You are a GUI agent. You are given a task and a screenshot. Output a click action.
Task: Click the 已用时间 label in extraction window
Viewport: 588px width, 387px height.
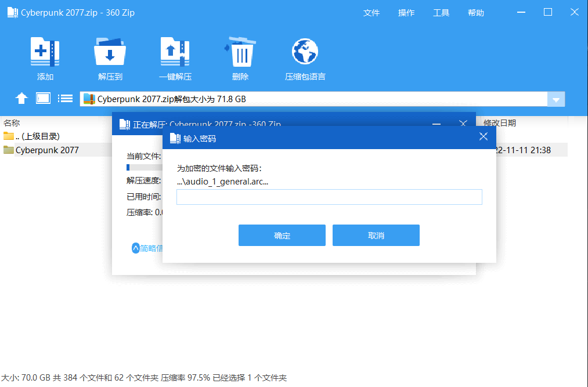[x=143, y=197]
